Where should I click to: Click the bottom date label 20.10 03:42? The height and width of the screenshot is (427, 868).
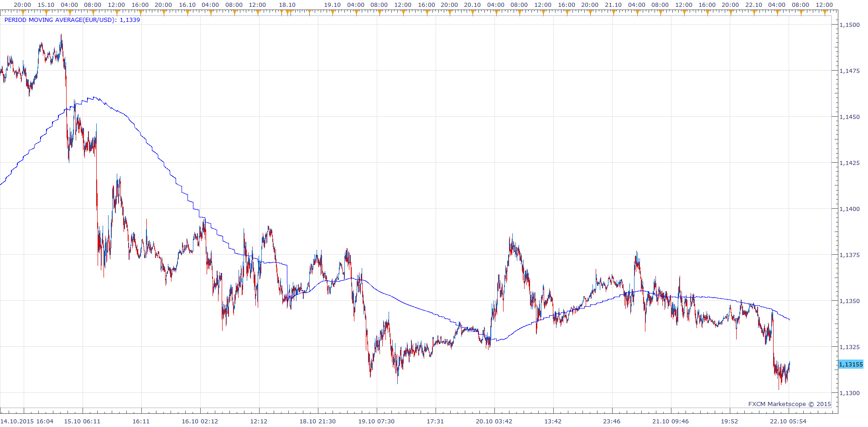494,421
